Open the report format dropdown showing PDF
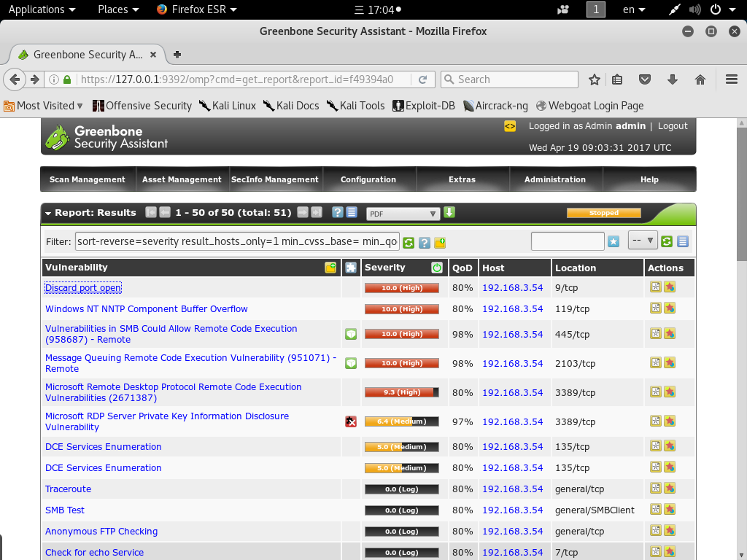This screenshot has height=560, width=747. coord(403,214)
